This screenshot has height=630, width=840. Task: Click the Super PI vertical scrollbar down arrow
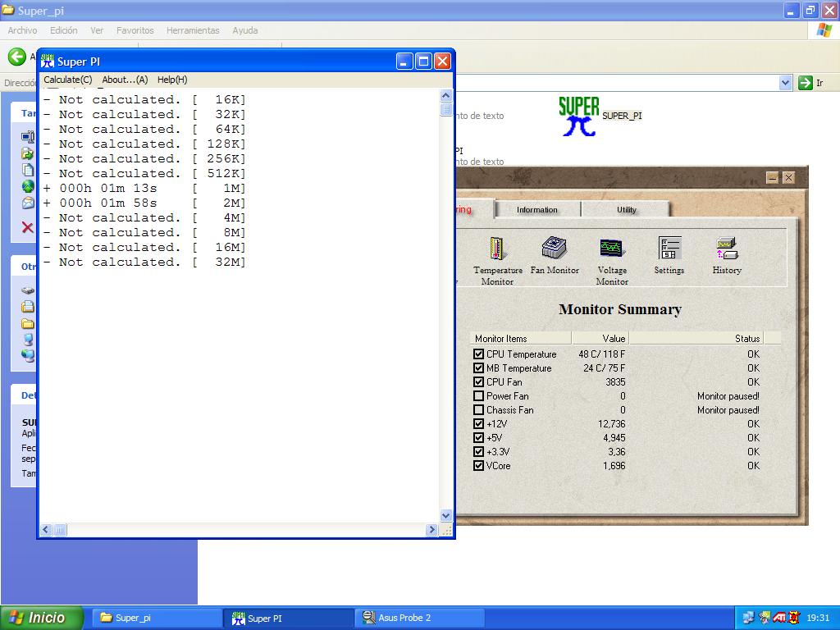click(x=446, y=516)
